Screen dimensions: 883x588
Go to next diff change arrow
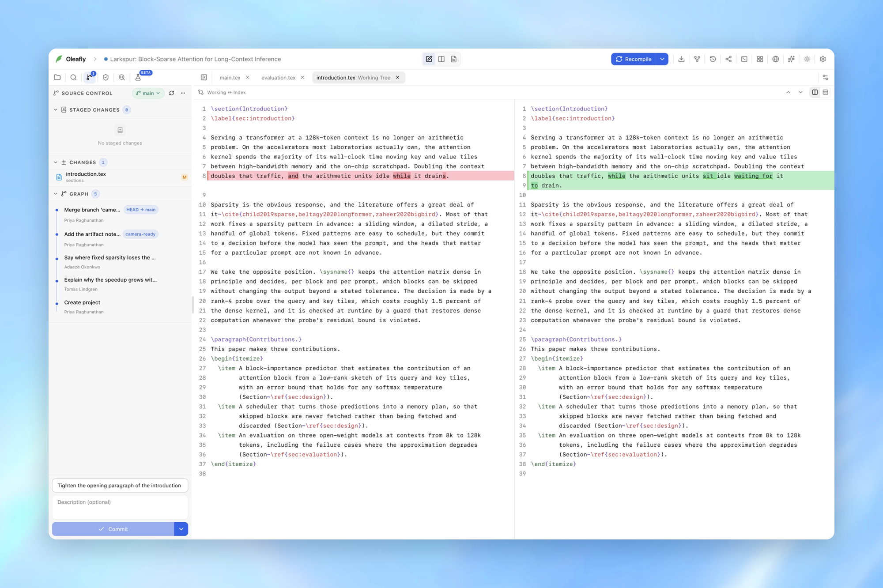tap(800, 92)
